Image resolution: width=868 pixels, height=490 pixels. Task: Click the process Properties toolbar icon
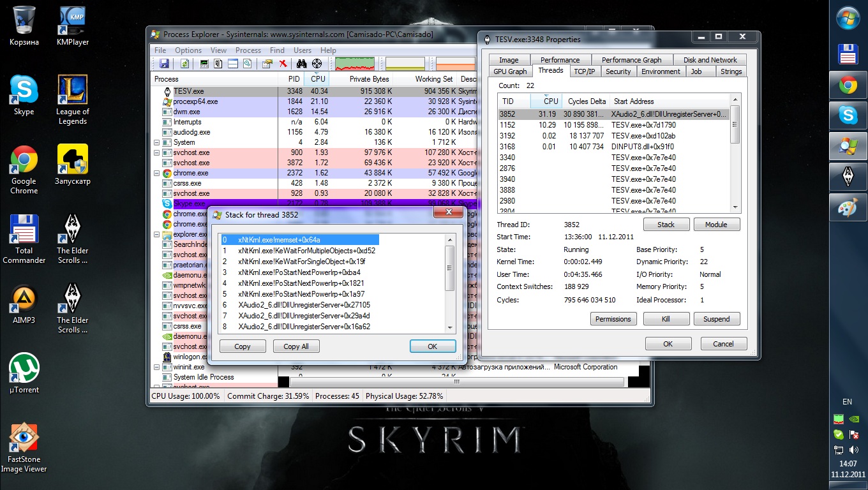pyautogui.click(x=267, y=63)
